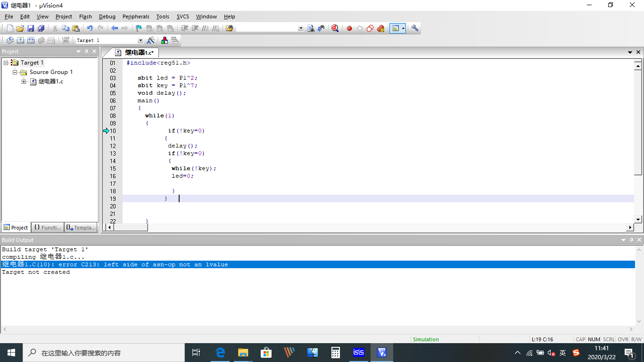Navigate backwards with the blue left arrow
644x362 pixels.
pyautogui.click(x=115, y=28)
